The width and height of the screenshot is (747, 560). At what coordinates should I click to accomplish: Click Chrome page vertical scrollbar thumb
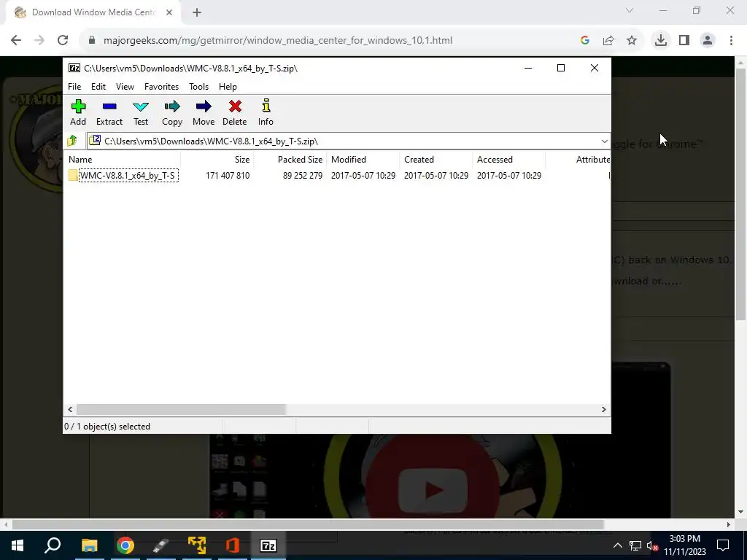(x=740, y=194)
